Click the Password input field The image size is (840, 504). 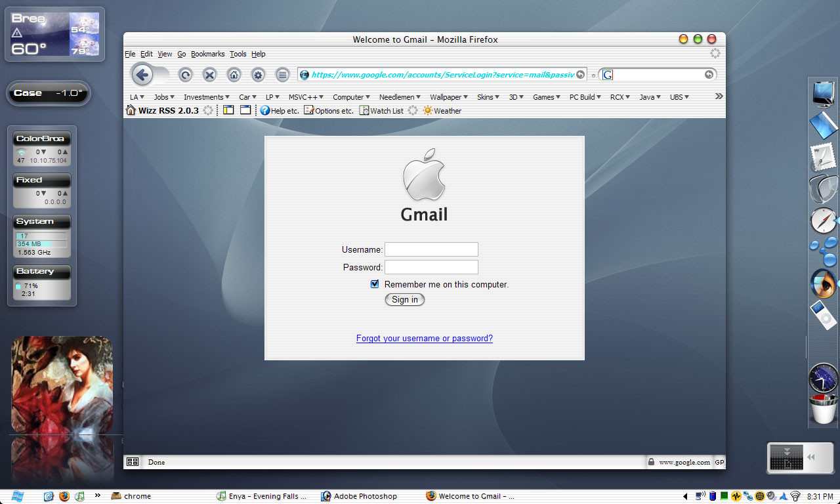coord(431,267)
